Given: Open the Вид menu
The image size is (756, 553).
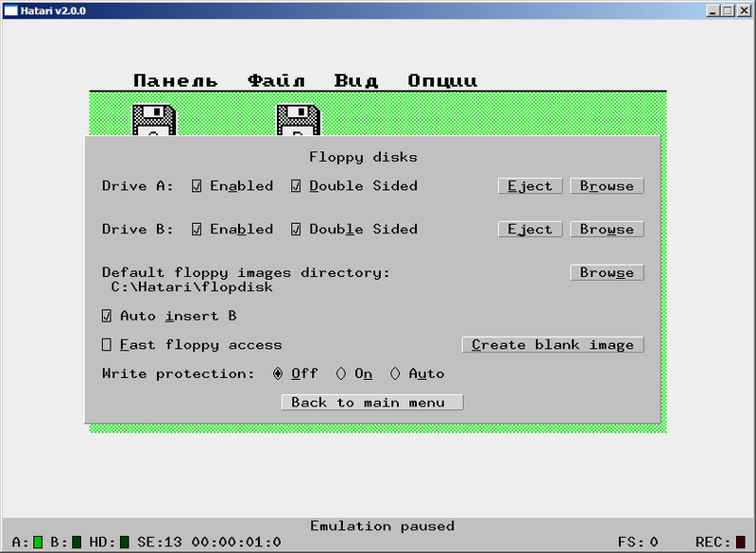Looking at the screenshot, I should [356, 80].
